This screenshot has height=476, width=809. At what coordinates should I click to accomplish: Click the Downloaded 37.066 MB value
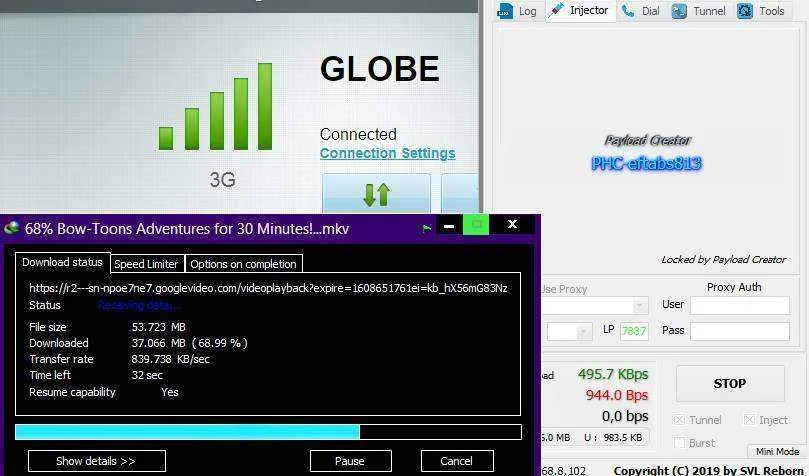[189, 343]
